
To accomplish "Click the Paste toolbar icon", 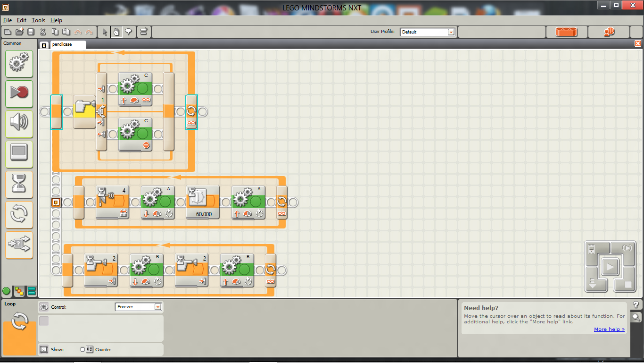I will tap(66, 32).
